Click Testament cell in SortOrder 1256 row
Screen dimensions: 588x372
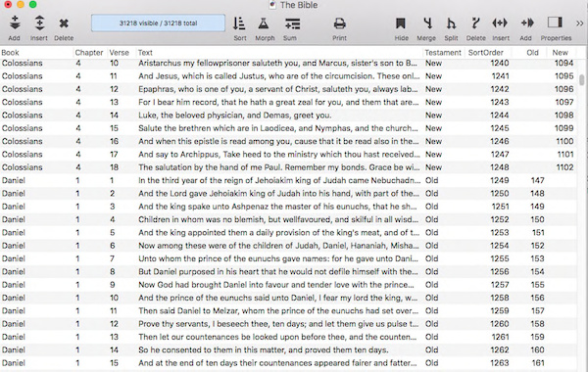(431, 271)
